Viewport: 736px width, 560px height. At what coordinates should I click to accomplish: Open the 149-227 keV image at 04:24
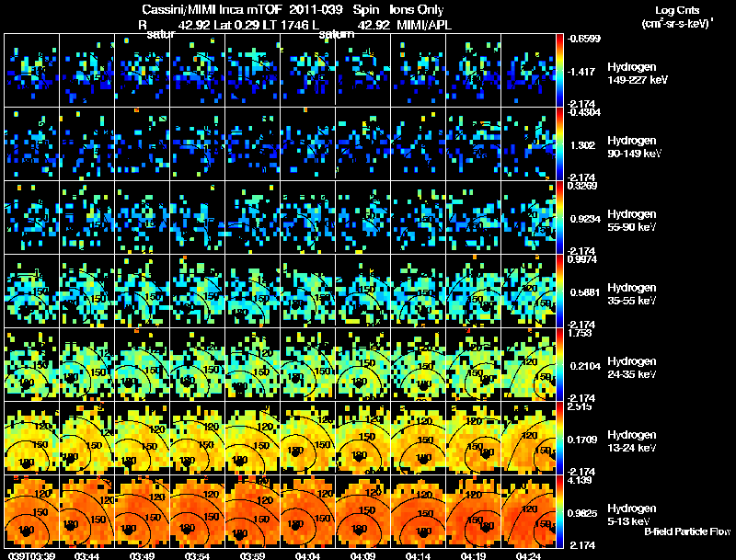[x=528, y=70]
